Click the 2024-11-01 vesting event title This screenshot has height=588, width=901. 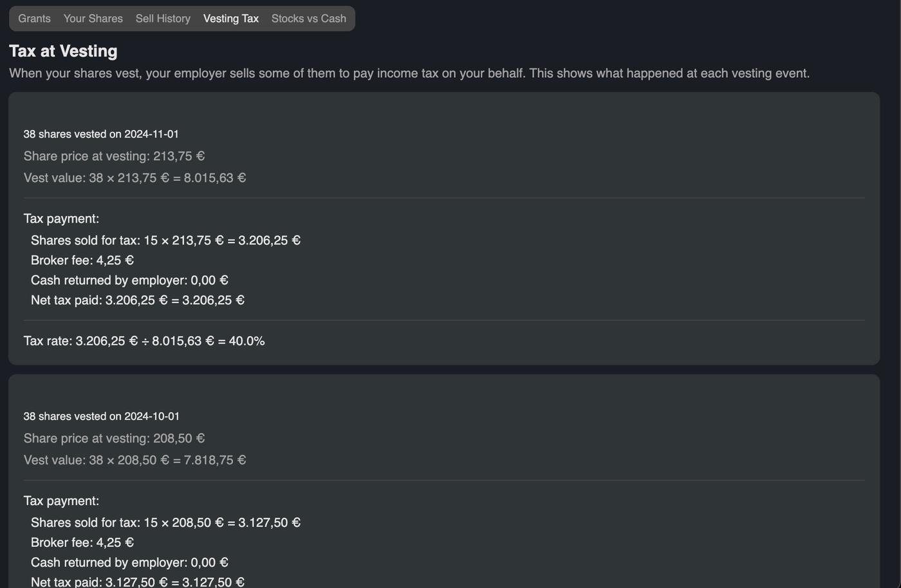[101, 134]
